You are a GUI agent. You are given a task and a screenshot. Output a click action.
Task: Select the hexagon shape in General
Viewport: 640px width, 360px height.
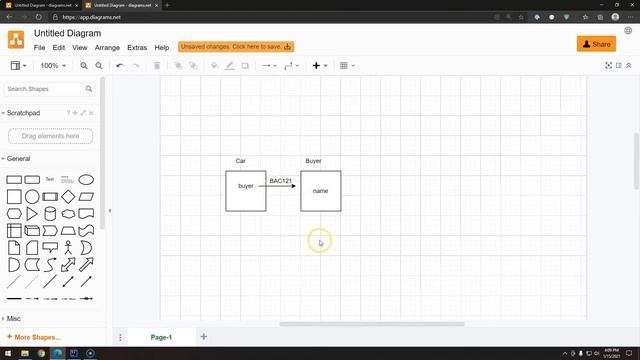[x=14, y=214]
